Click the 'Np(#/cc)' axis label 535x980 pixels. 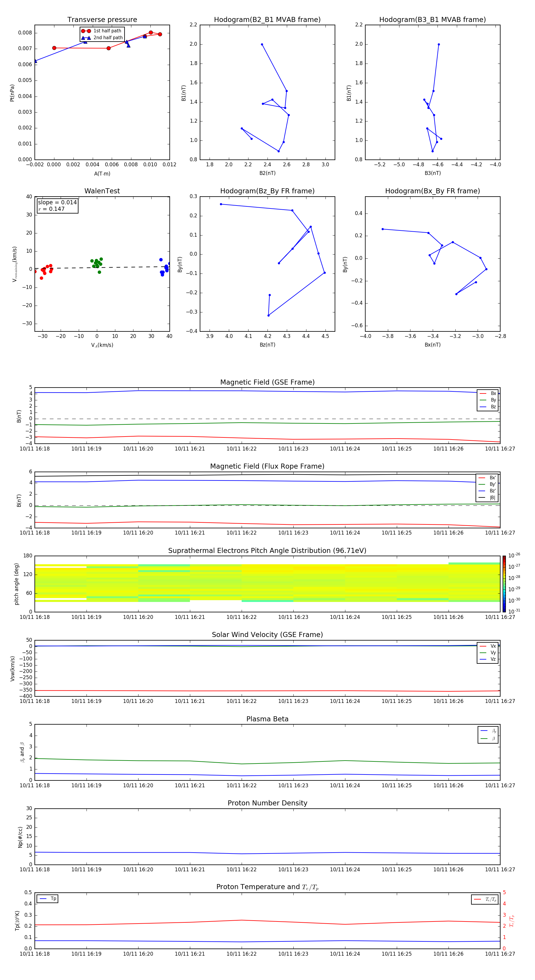click(x=20, y=837)
